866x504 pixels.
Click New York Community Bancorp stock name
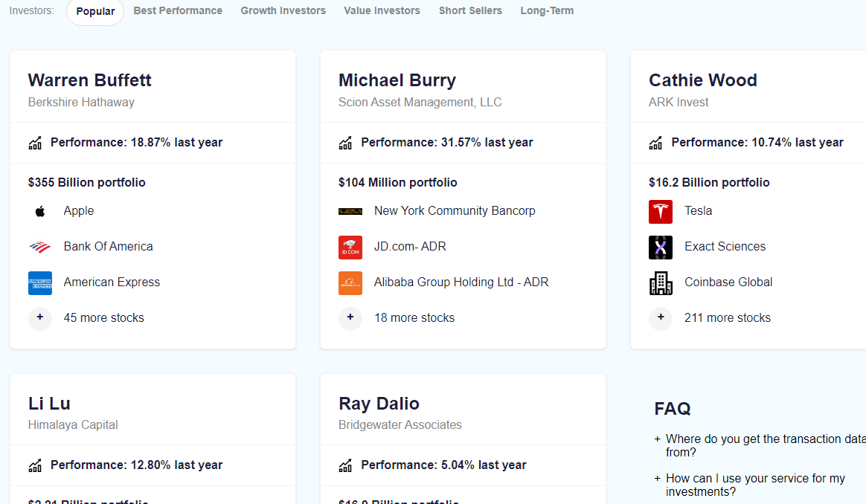pos(455,211)
